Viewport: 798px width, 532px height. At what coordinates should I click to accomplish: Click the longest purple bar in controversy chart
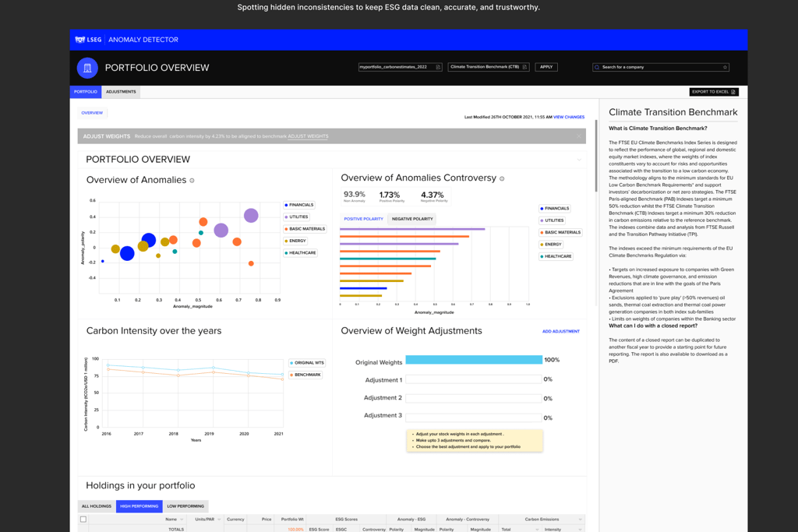click(412, 229)
